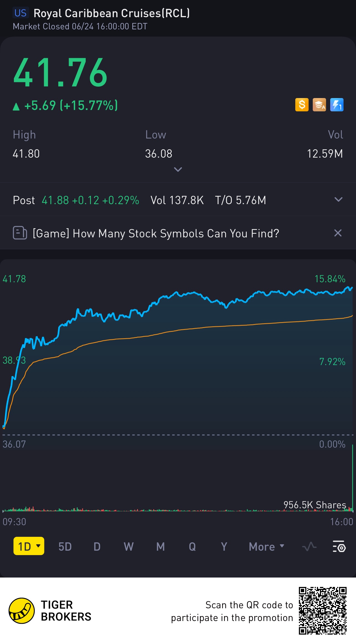356x644 pixels.
Task: Tap the Low value 36.08
Action: tap(159, 154)
